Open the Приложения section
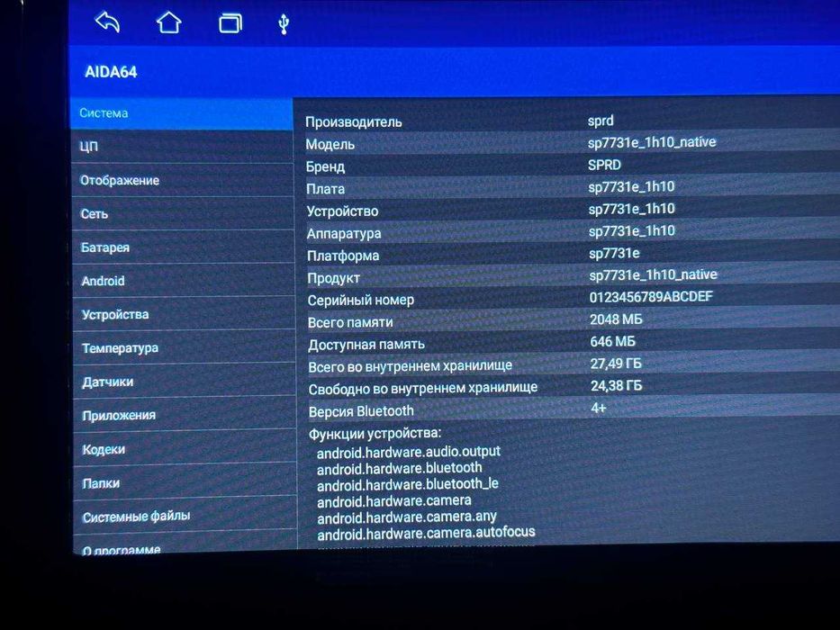 click(185, 415)
